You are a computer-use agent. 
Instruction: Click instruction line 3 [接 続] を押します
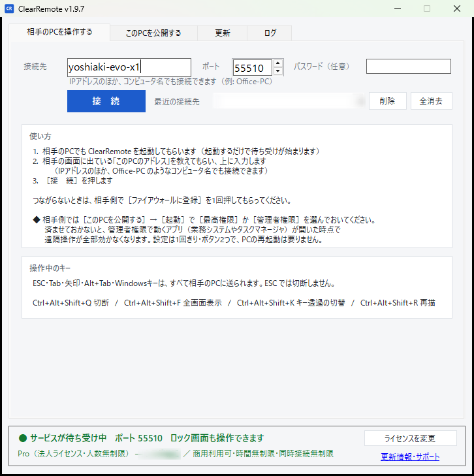point(73,181)
